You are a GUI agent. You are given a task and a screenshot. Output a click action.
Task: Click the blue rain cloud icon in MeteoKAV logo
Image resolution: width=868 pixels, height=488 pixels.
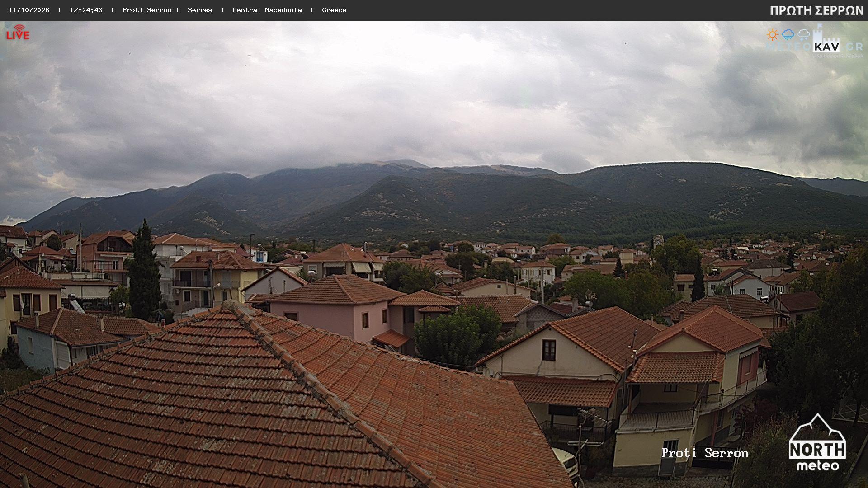[788, 34]
